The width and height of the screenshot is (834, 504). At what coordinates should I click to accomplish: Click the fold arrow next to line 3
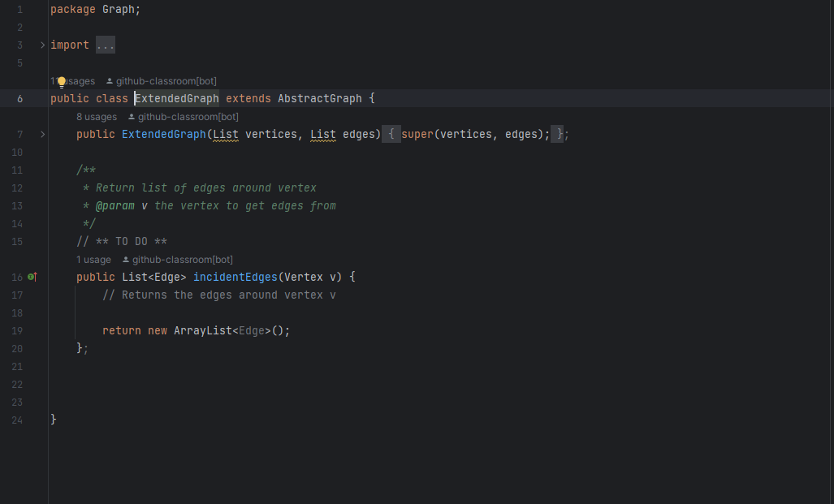[42, 45]
